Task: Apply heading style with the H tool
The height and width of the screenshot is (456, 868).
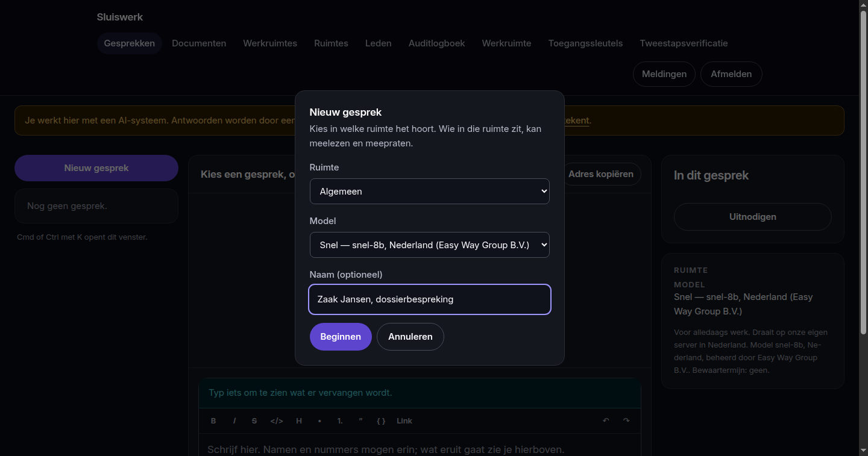Action: tap(299, 421)
